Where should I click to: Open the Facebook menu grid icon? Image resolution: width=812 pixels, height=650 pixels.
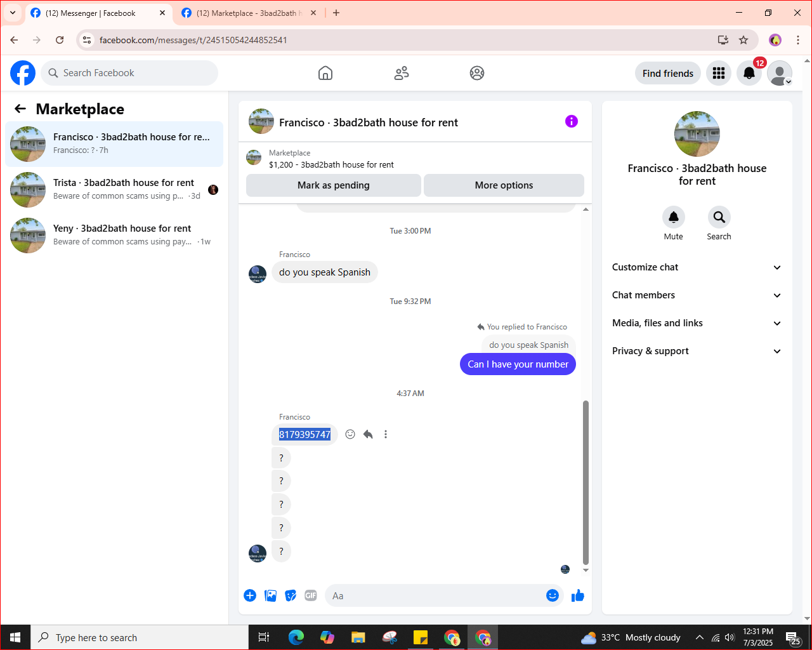click(719, 73)
